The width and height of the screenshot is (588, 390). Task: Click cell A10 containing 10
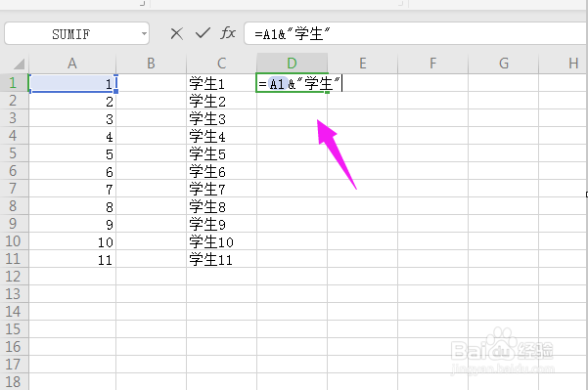click(72, 241)
